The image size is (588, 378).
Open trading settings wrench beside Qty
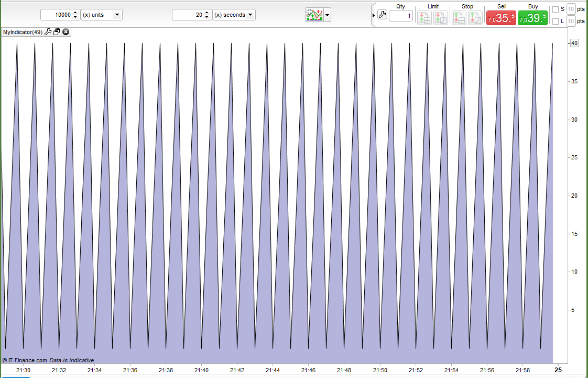[x=382, y=15]
